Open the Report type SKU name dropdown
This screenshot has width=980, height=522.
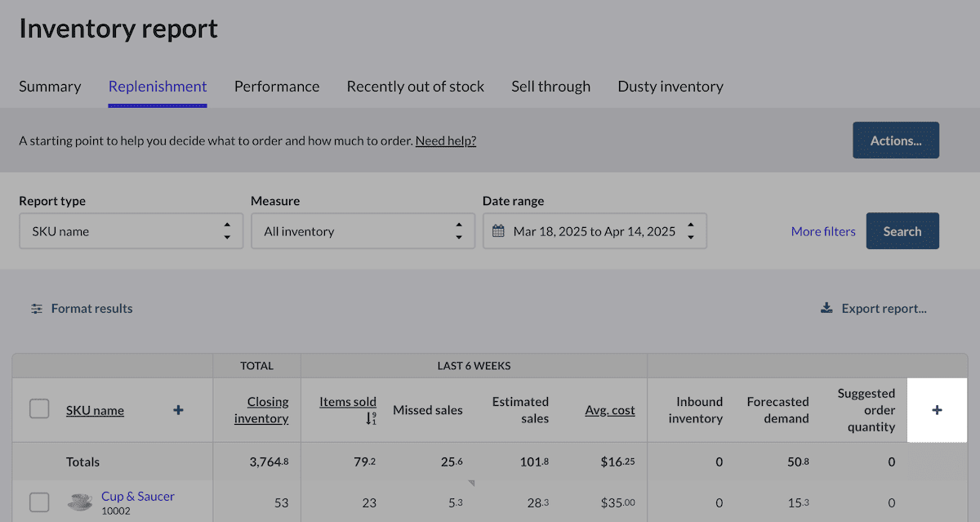131,231
